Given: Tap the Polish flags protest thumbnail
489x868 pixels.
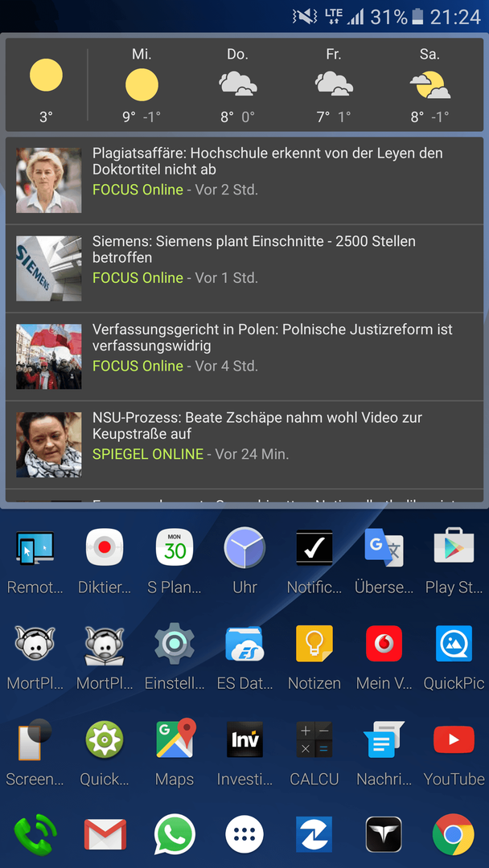Looking at the screenshot, I should [49, 357].
